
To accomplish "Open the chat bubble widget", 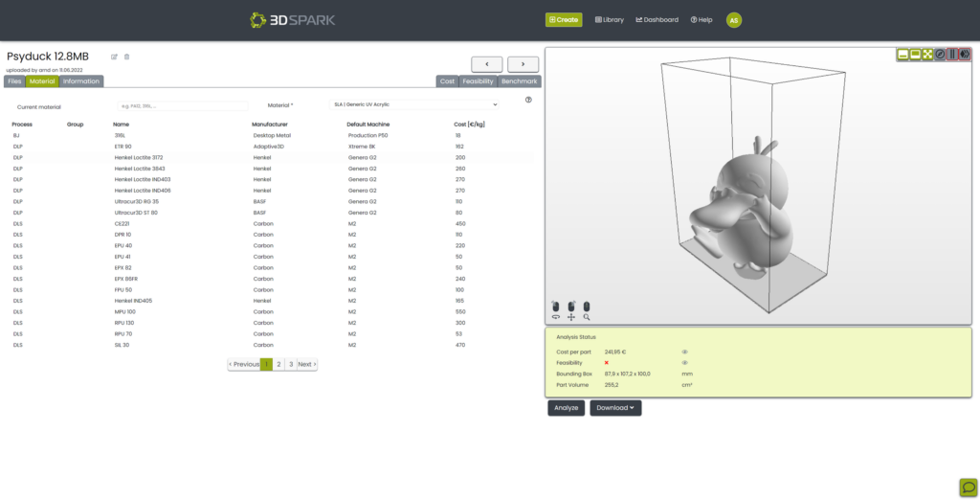I will pos(969,487).
